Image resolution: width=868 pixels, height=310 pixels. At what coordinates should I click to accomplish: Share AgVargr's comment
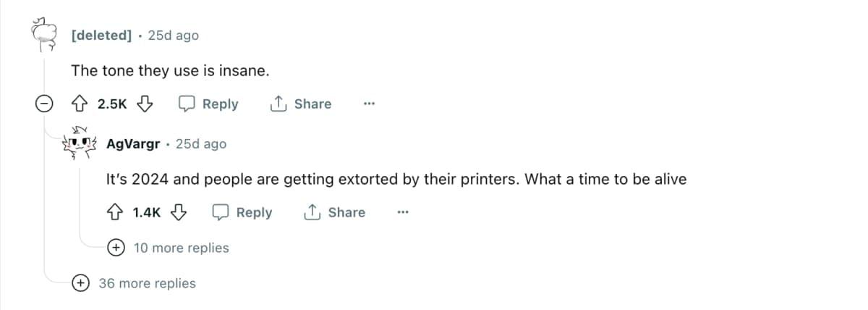tap(335, 212)
